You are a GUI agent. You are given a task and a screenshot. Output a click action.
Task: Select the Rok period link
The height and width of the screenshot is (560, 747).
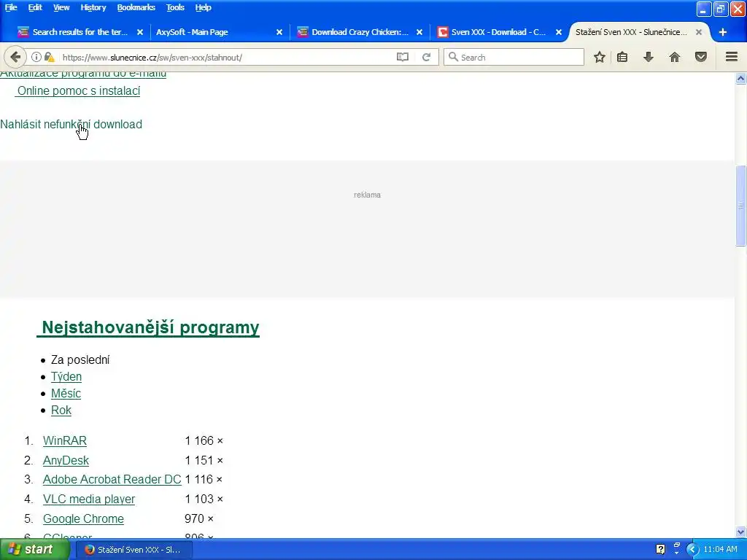tap(61, 410)
